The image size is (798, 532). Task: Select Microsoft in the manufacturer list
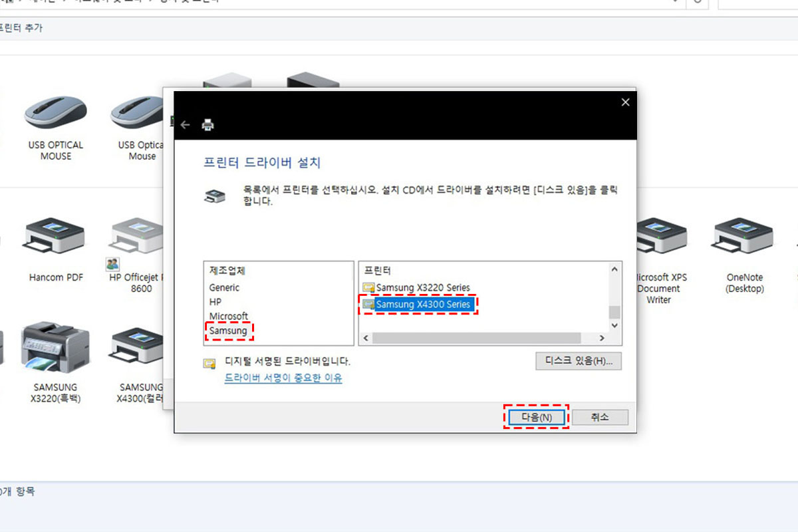coord(228,316)
